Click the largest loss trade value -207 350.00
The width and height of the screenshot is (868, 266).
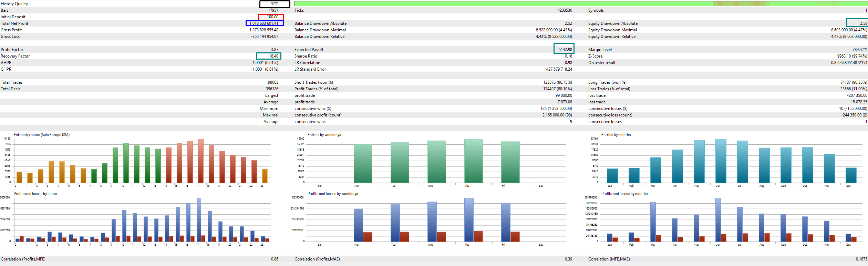tap(857, 95)
